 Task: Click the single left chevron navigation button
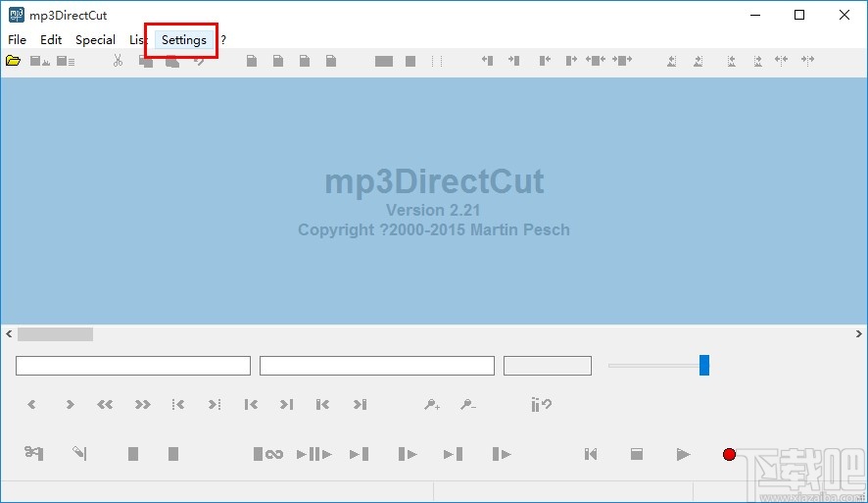(x=31, y=404)
